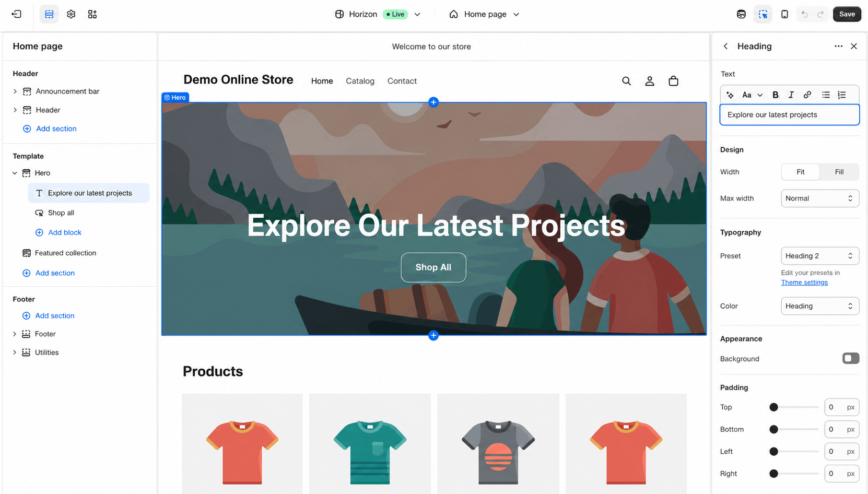The width and height of the screenshot is (868, 494).
Task: Click the Demo Online Store logo text
Action: pos(238,80)
